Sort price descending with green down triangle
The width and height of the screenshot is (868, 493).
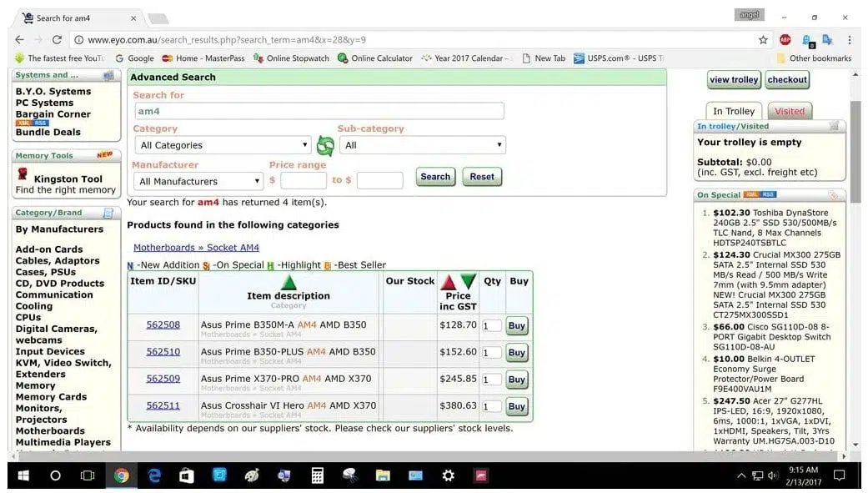click(468, 281)
